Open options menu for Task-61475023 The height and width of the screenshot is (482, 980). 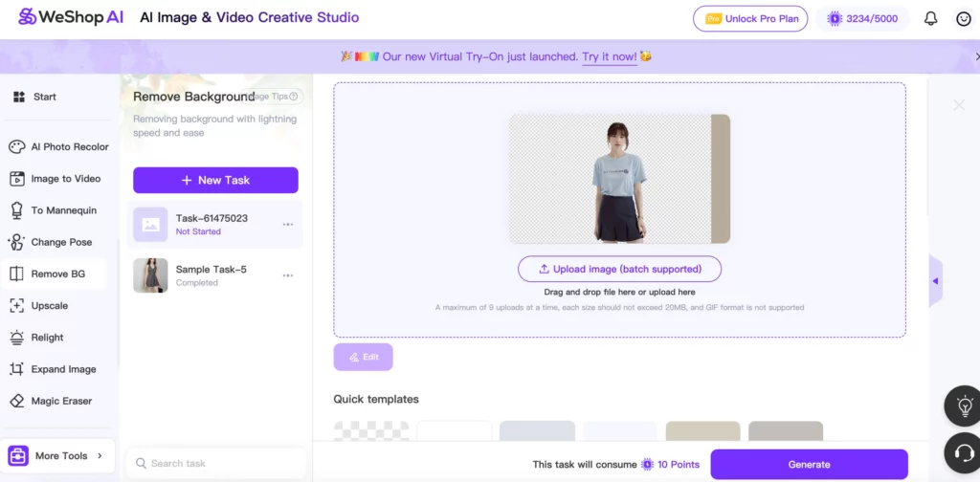pyautogui.click(x=288, y=224)
